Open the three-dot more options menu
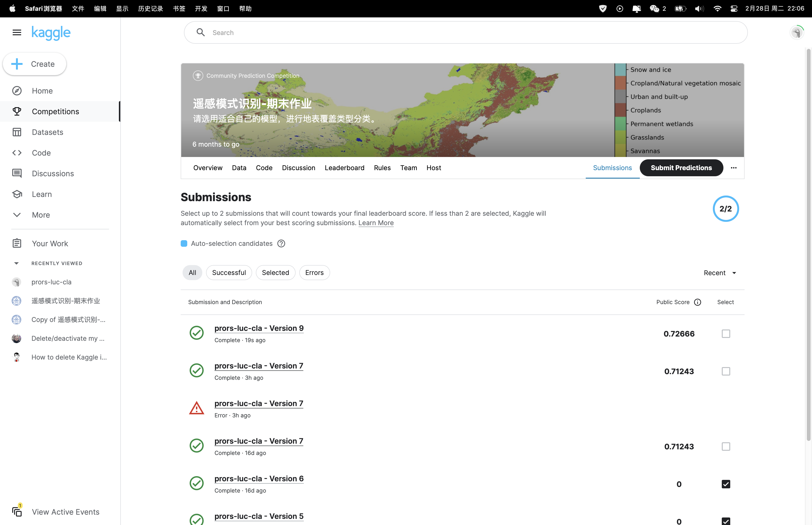This screenshot has width=812, height=525. click(734, 168)
